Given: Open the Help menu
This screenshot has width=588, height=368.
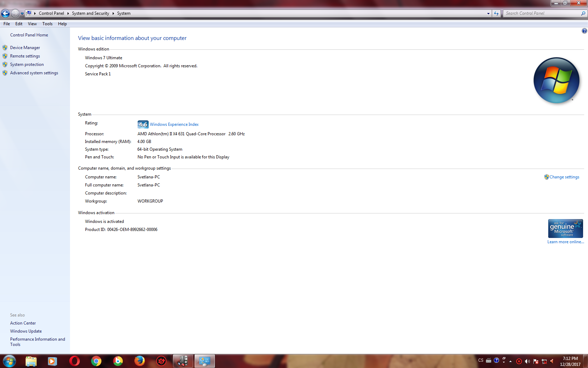Looking at the screenshot, I should point(62,24).
